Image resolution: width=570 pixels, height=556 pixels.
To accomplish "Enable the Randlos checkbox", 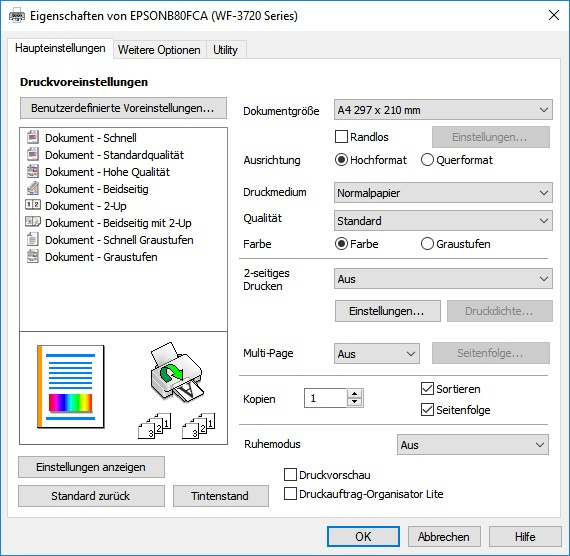I will pyautogui.click(x=341, y=137).
